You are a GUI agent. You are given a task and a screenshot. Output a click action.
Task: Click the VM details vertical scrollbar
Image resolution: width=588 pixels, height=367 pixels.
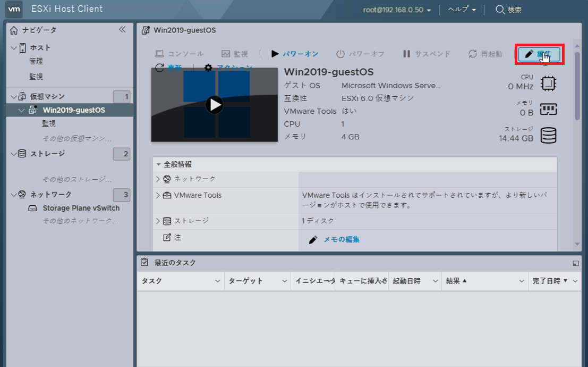coord(577,86)
